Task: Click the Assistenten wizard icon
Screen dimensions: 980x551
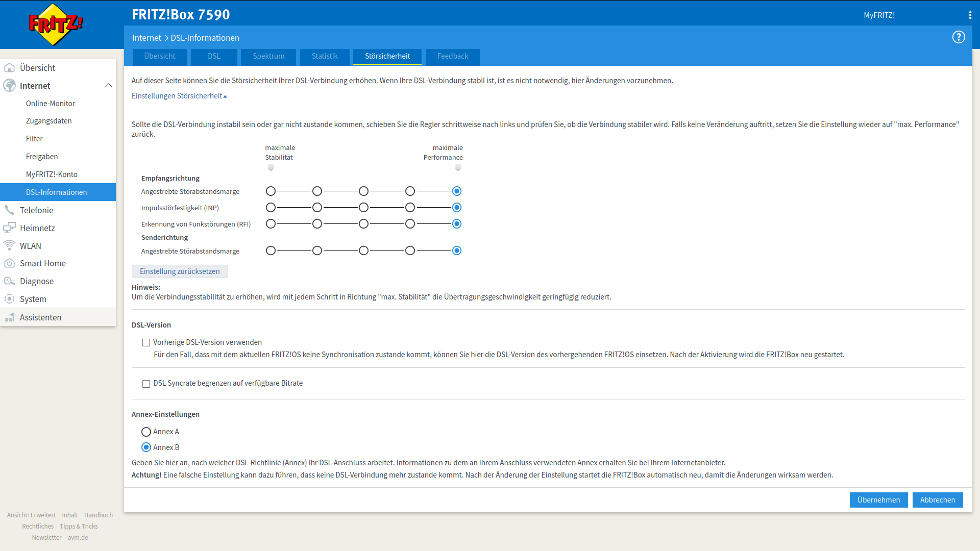Action: [x=9, y=317]
